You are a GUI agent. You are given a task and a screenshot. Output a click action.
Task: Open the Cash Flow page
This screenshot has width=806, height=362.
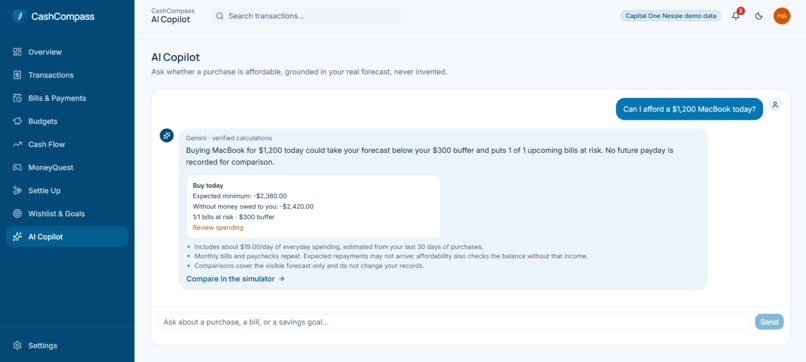pos(67,144)
